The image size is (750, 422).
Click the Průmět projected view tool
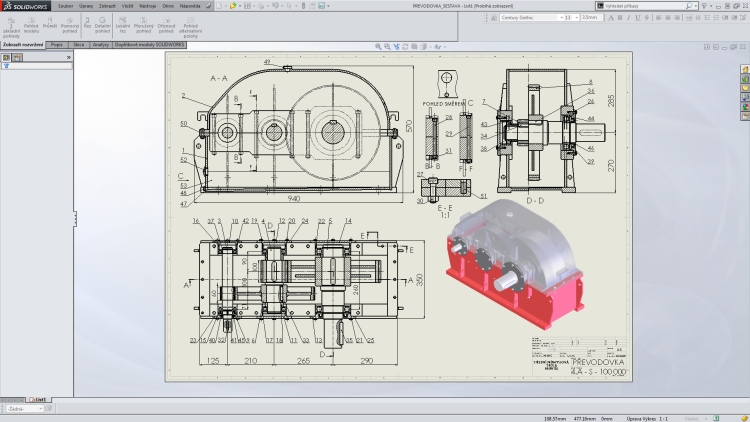tap(50, 23)
